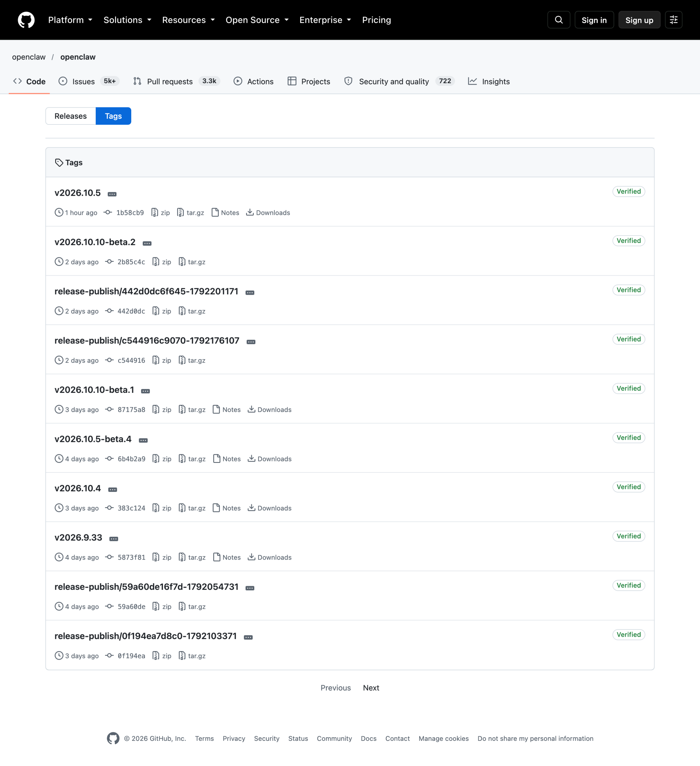Open the Enterprise dropdown menu
This screenshot has width=700, height=766.
pyautogui.click(x=325, y=20)
